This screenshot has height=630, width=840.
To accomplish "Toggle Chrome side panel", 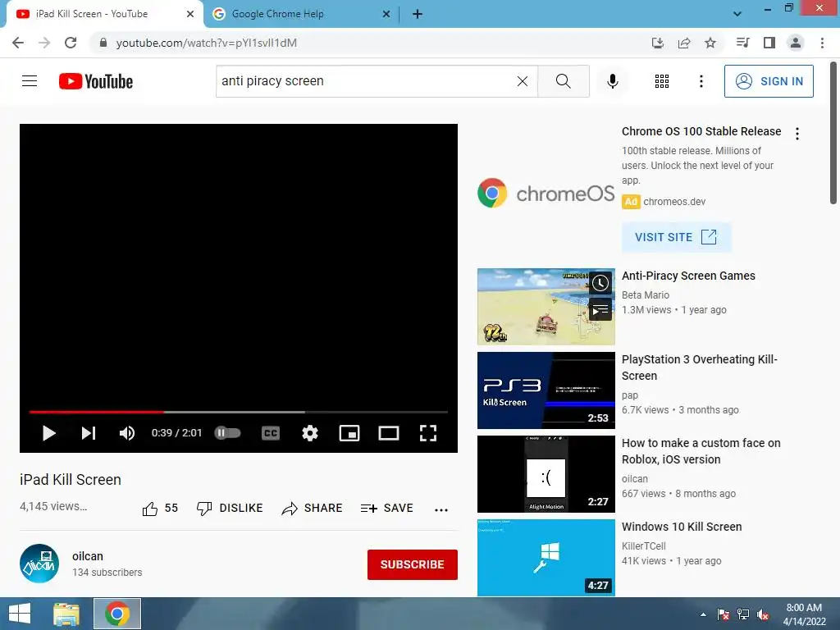I will pos(769,43).
